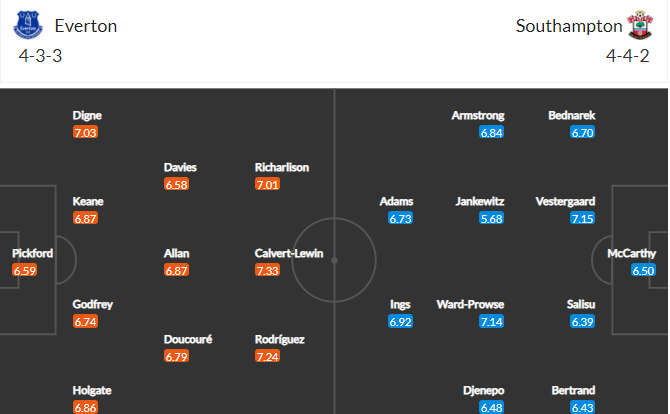Click player Bertrand's name
Viewport: 670px width, 414px height.
[573, 391]
